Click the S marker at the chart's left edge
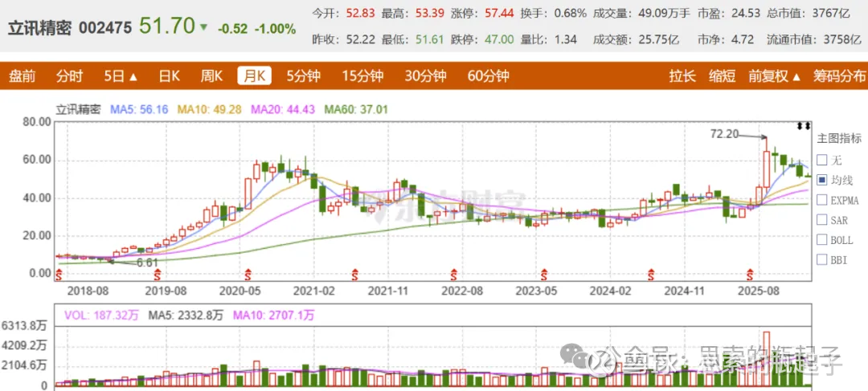 [x=58, y=273]
